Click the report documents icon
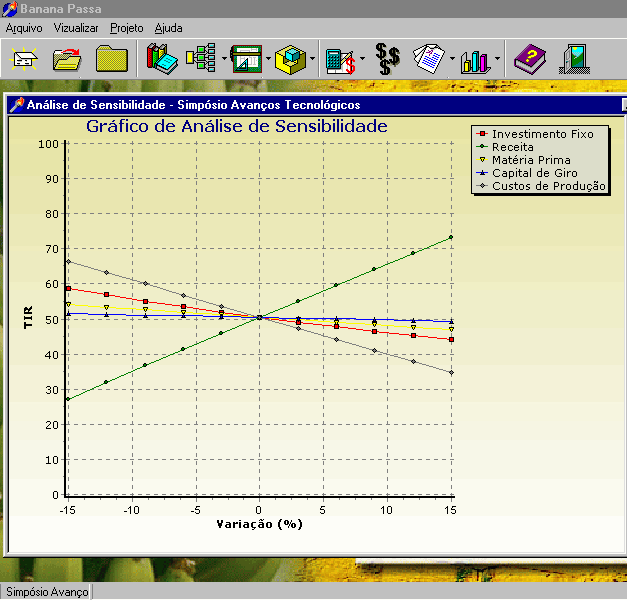The image size is (627, 600). point(429,60)
